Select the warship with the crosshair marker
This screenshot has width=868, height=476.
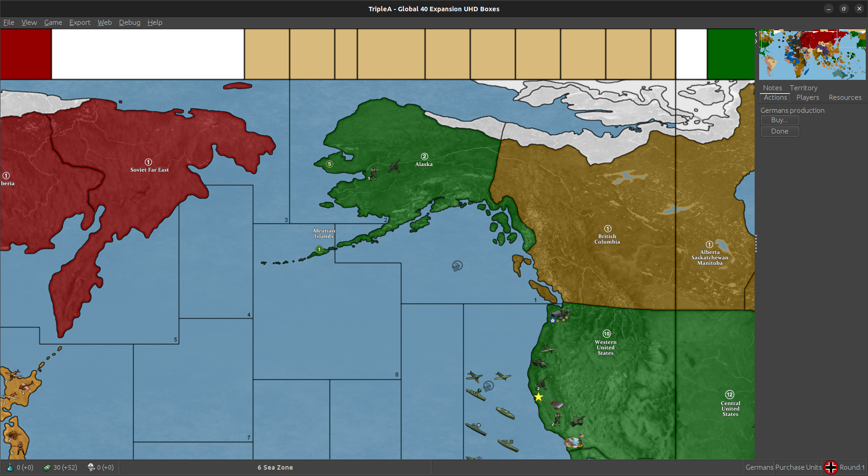tap(476, 429)
